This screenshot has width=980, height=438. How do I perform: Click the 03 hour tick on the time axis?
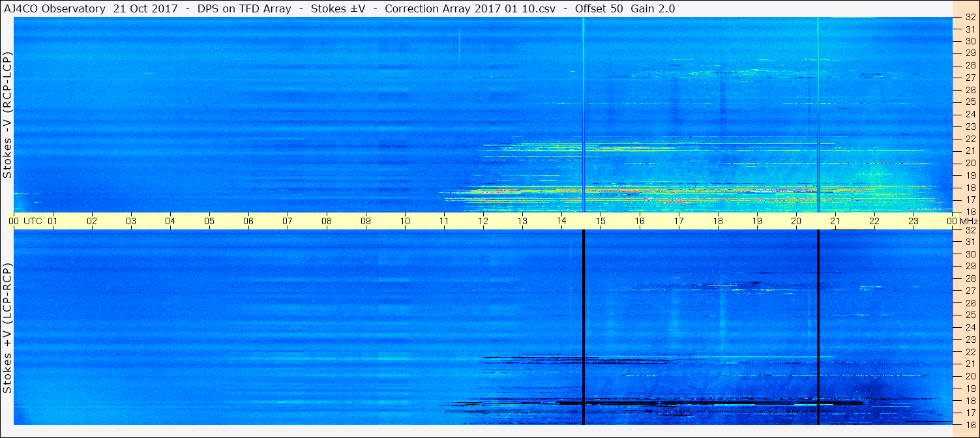click(x=131, y=221)
